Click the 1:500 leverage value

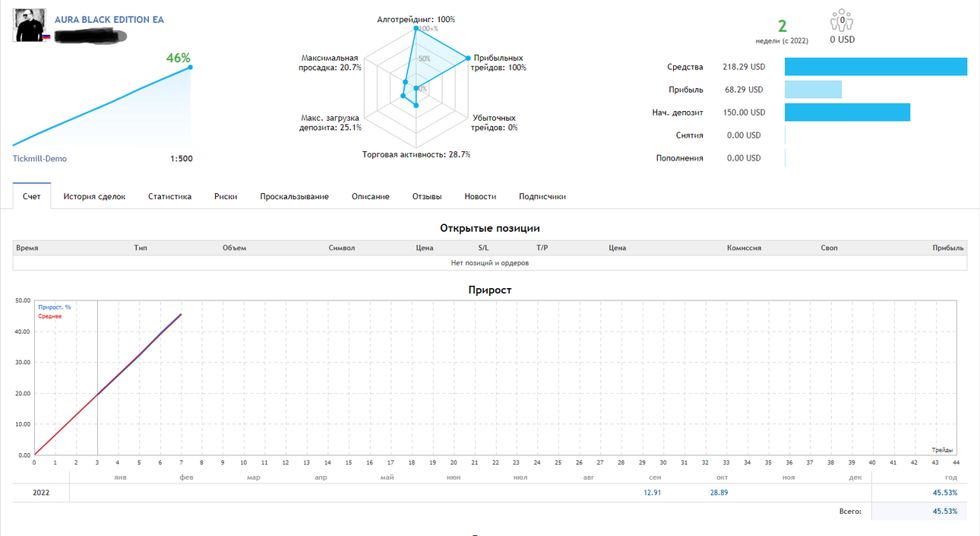[182, 159]
